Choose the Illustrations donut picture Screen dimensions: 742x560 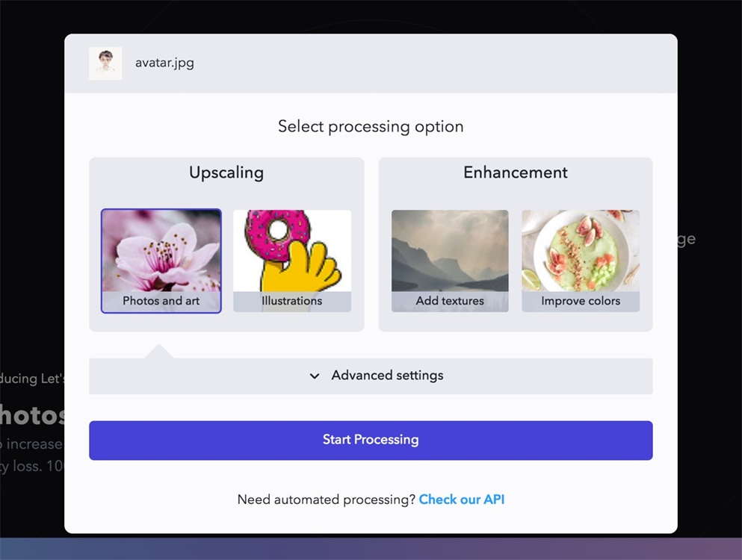[292, 251]
